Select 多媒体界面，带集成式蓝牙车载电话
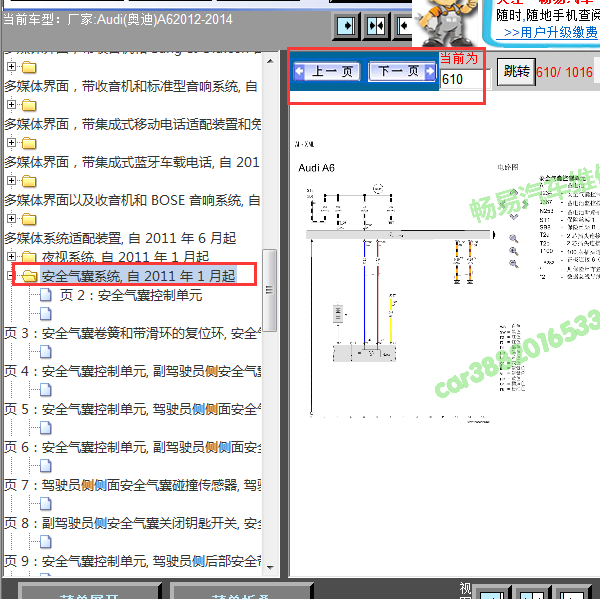This screenshot has width=600, height=599. (x=132, y=162)
